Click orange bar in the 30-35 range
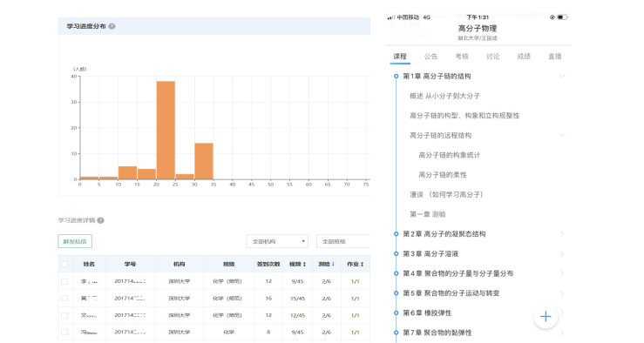The image size is (644, 343). pyautogui.click(x=204, y=161)
